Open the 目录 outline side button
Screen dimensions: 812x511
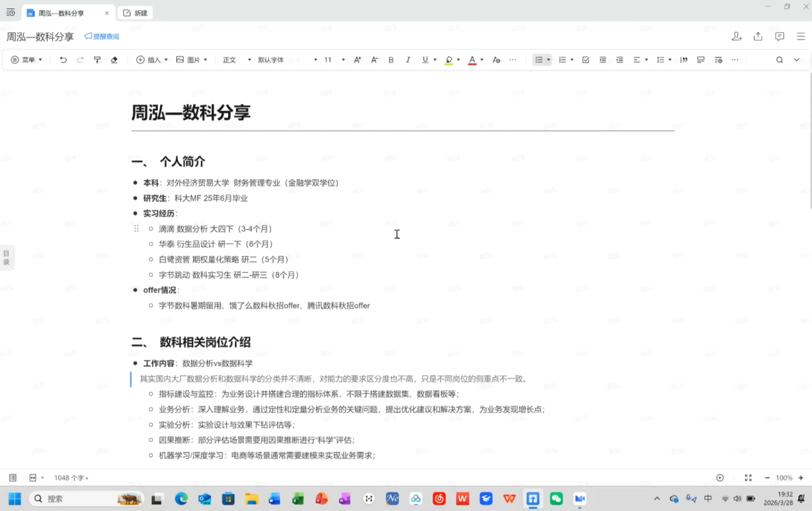point(7,257)
